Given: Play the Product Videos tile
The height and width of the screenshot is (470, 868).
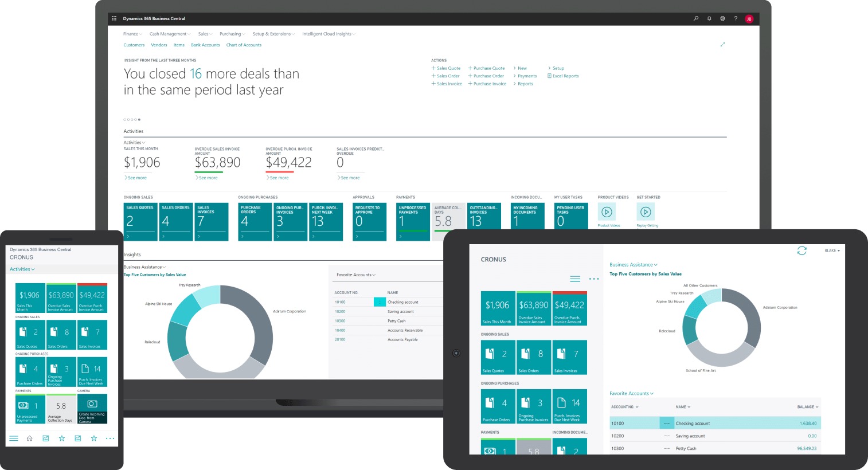Looking at the screenshot, I should click(x=607, y=211).
